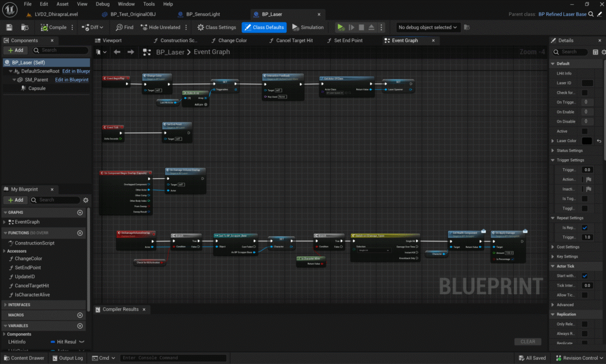The image size is (606, 364).
Task: Click the frame skip playback icon
Action: 352,27
